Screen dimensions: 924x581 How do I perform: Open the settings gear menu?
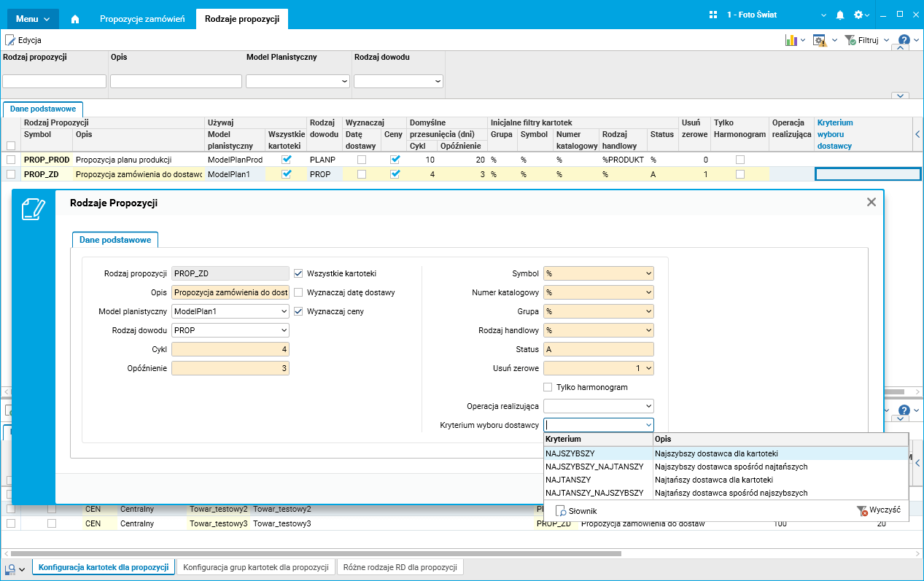tap(858, 15)
